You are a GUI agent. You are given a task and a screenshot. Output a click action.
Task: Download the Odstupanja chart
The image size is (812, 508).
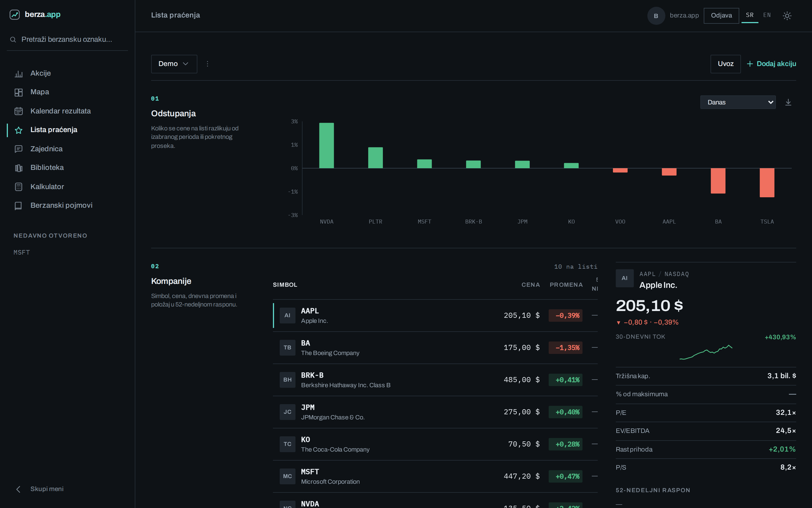pos(788,102)
